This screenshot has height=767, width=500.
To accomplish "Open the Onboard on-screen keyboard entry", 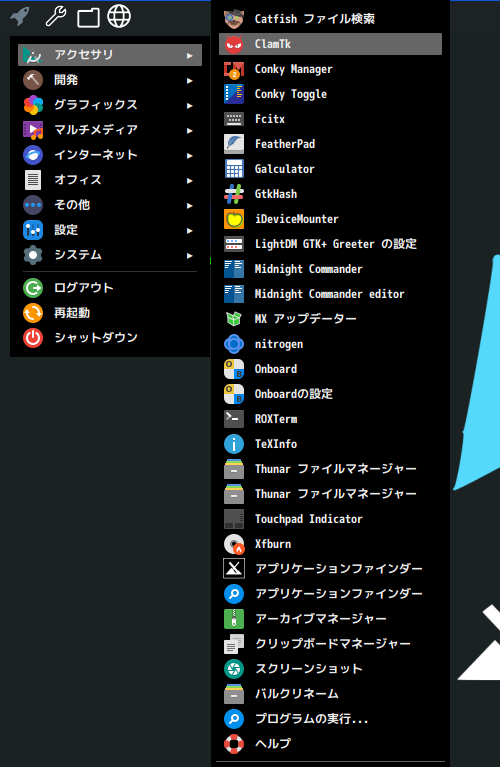I will click(330, 369).
